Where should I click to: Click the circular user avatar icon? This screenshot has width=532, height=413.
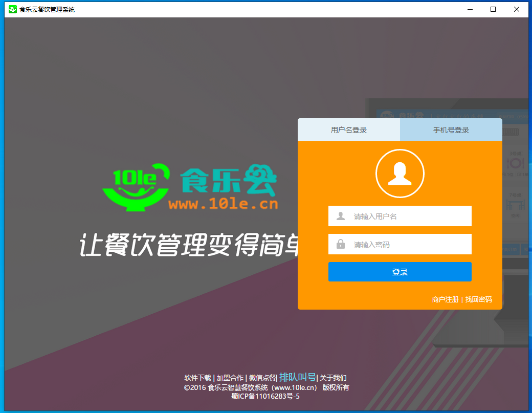400,173
